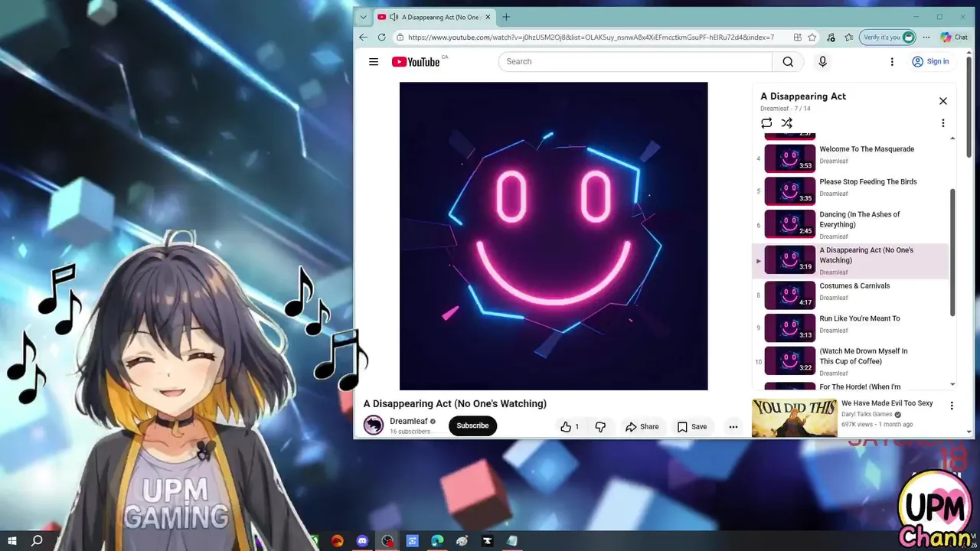Open the Favorites list icon

tap(849, 37)
